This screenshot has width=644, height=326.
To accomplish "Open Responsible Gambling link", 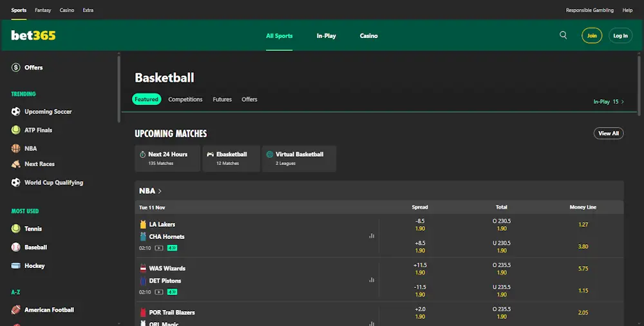I will (x=590, y=10).
